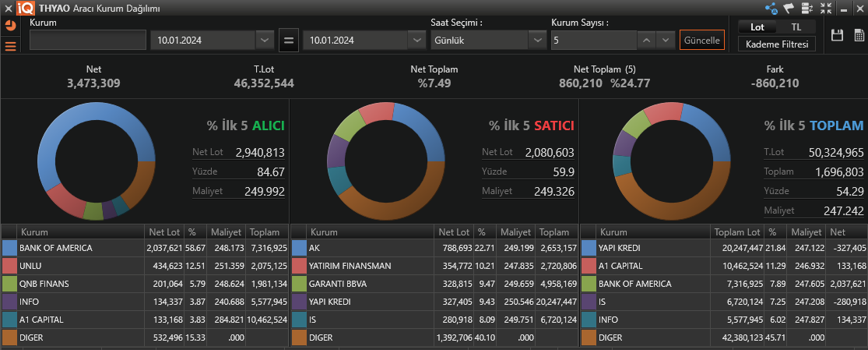This screenshot has height=350, width=868.
Task: Click Net Toplam %7.49 value
Action: [x=434, y=83]
